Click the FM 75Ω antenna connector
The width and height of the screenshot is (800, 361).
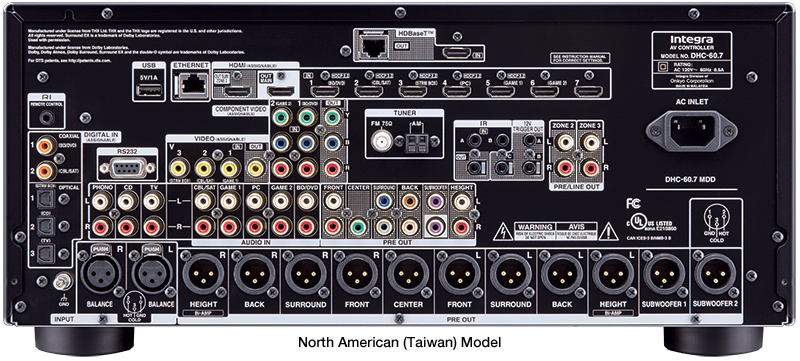pos(382,140)
